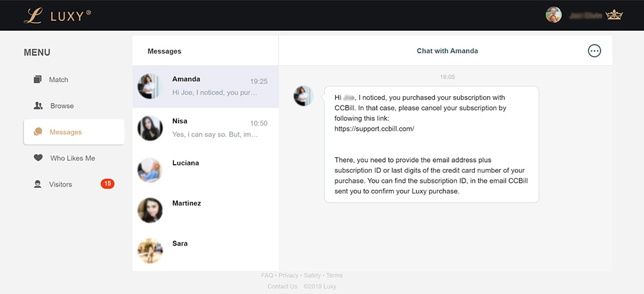Click Amanda's avatar beside chat bubble
This screenshot has width=644, height=294.
305,97
